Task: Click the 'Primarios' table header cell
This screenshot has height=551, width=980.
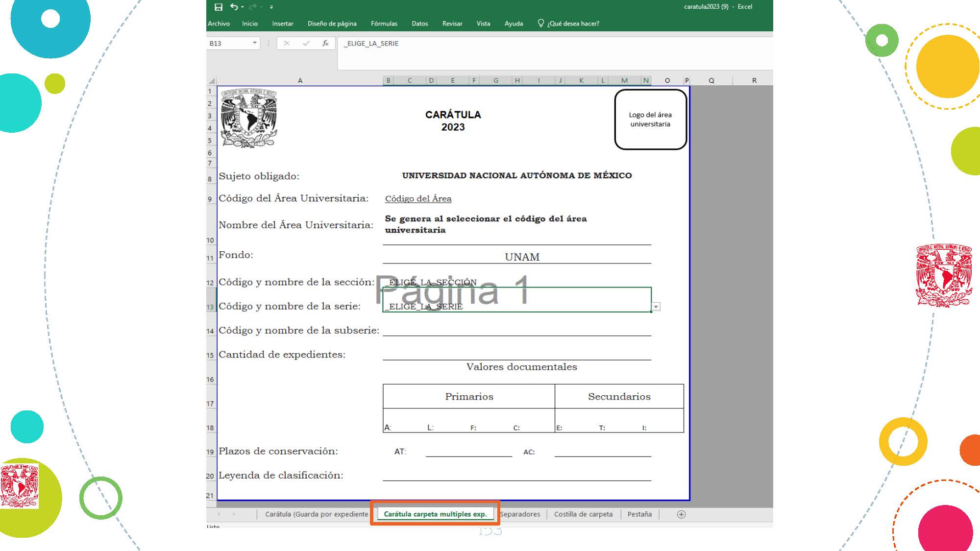Action: point(469,396)
